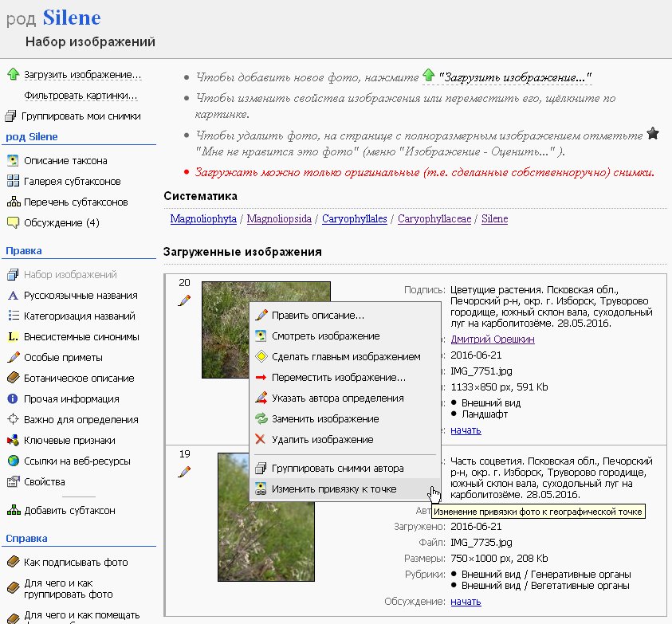This screenshot has height=624, width=672.
Task: Click the Добавить субтаксон tree icon
Action: click(x=12, y=510)
